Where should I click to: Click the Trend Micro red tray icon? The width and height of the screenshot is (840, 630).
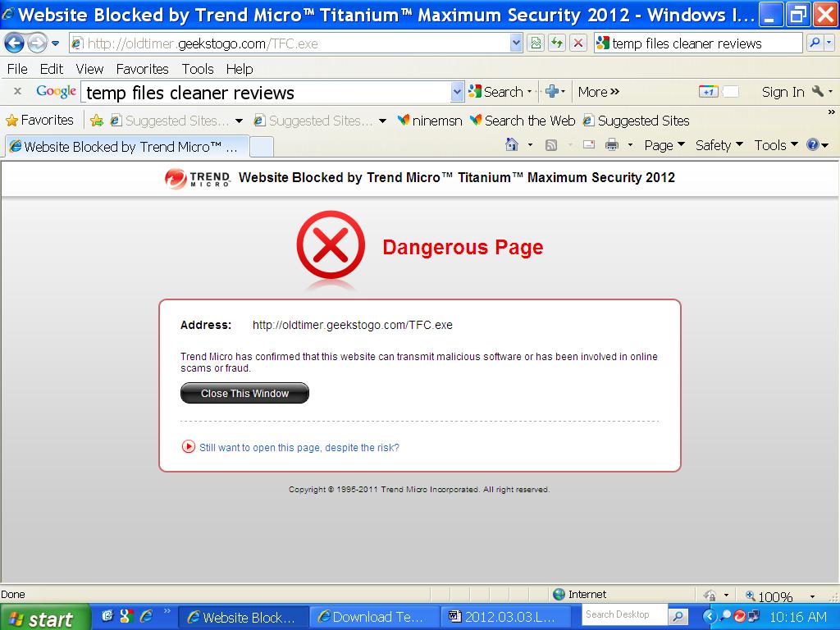tap(740, 616)
